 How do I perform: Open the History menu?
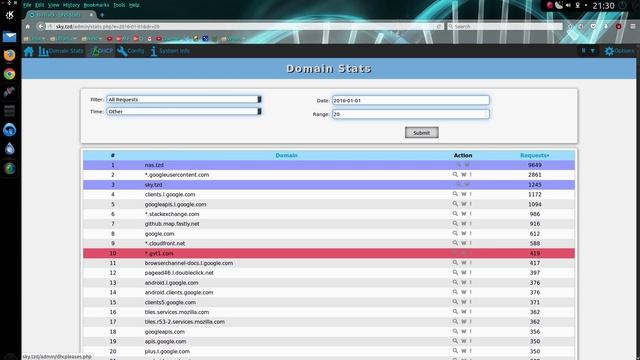[71, 5]
